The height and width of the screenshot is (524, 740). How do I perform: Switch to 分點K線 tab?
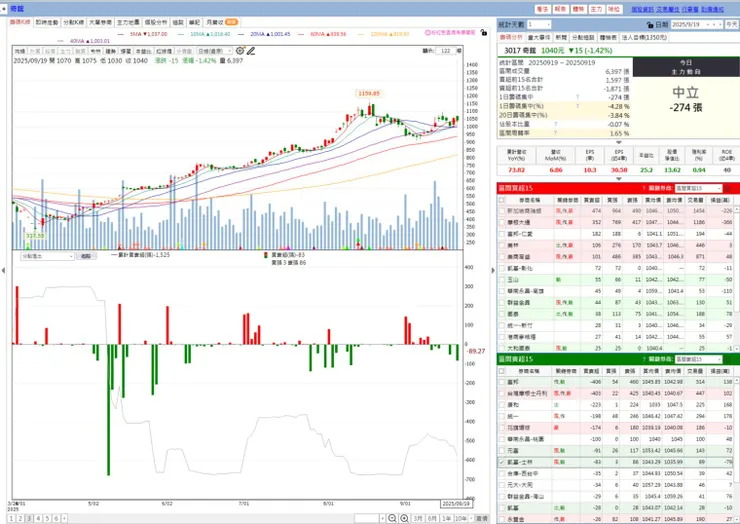[x=73, y=22]
